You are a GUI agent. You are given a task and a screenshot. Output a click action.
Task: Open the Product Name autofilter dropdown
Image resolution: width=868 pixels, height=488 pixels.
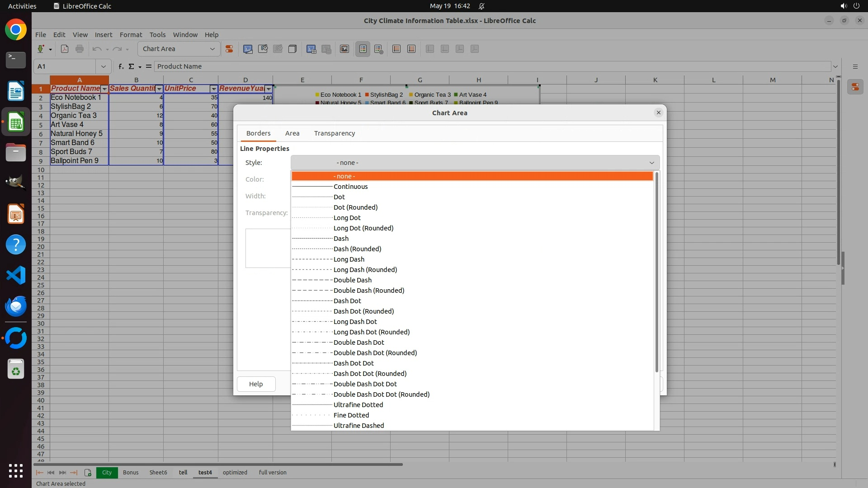104,89
